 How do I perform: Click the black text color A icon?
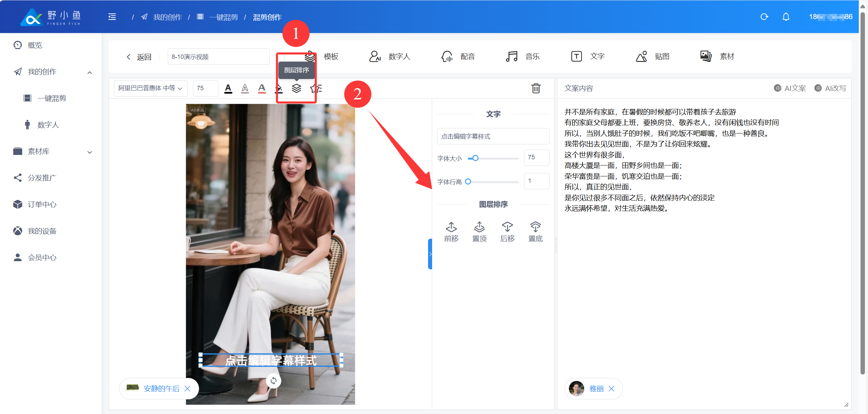228,89
